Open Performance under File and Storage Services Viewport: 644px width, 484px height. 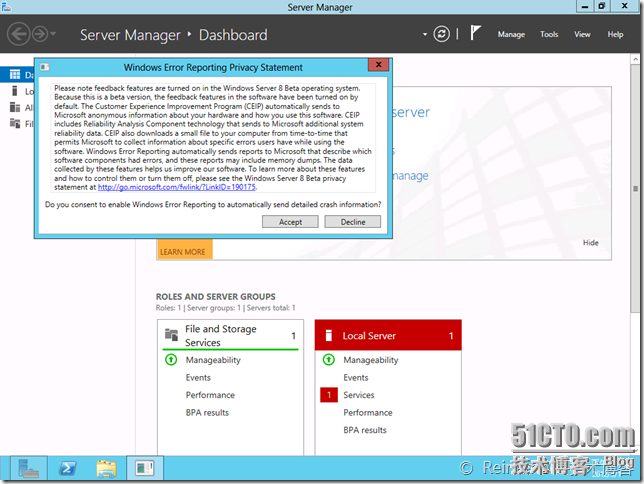[x=210, y=395]
